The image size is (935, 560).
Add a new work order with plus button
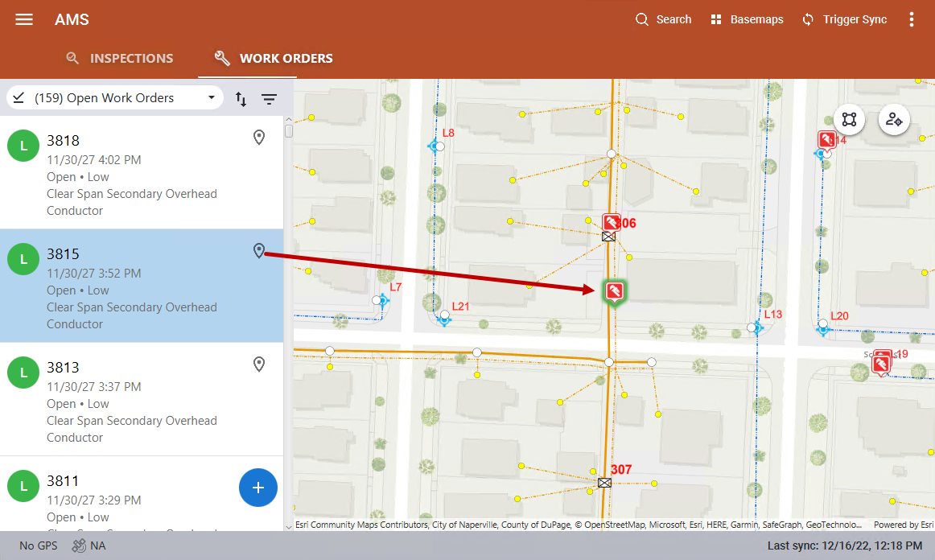pyautogui.click(x=257, y=488)
